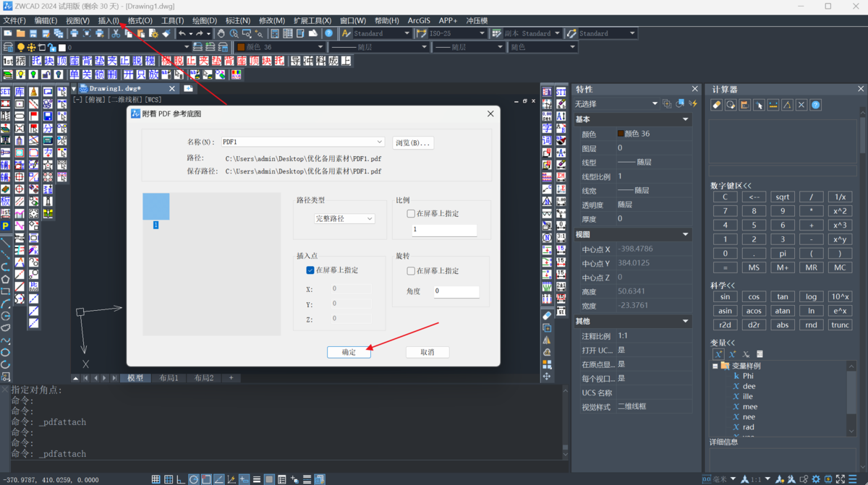
Task: Click the calculator help question icon
Action: point(815,105)
